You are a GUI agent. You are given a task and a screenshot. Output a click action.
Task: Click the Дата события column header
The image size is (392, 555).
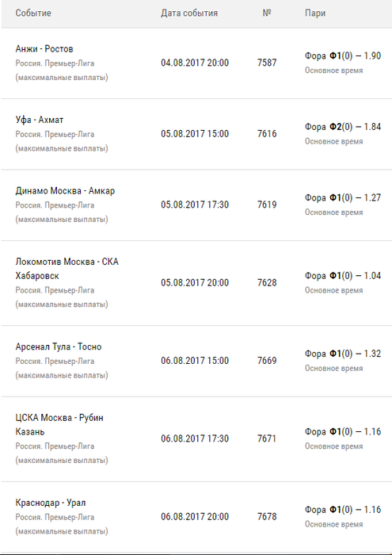(189, 13)
